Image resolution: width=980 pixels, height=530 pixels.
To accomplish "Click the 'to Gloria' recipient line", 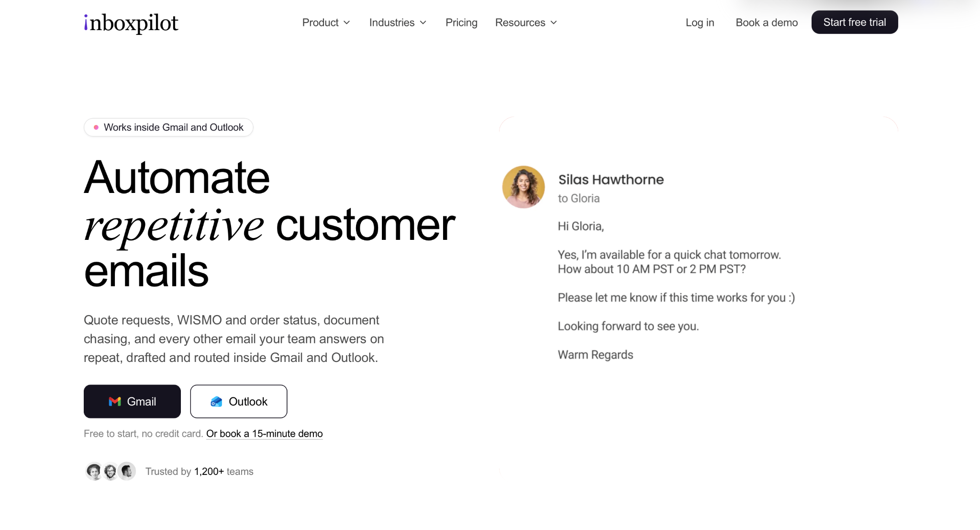I will click(579, 198).
